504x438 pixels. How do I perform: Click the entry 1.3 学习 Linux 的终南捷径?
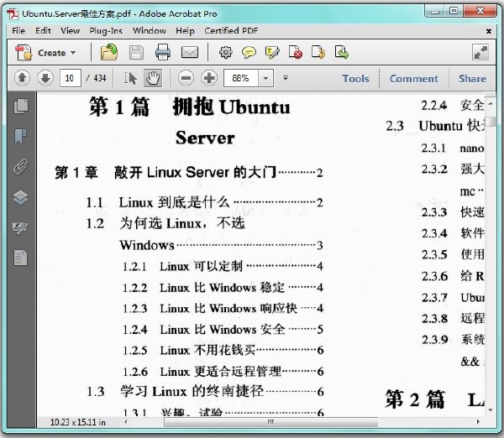point(205,392)
